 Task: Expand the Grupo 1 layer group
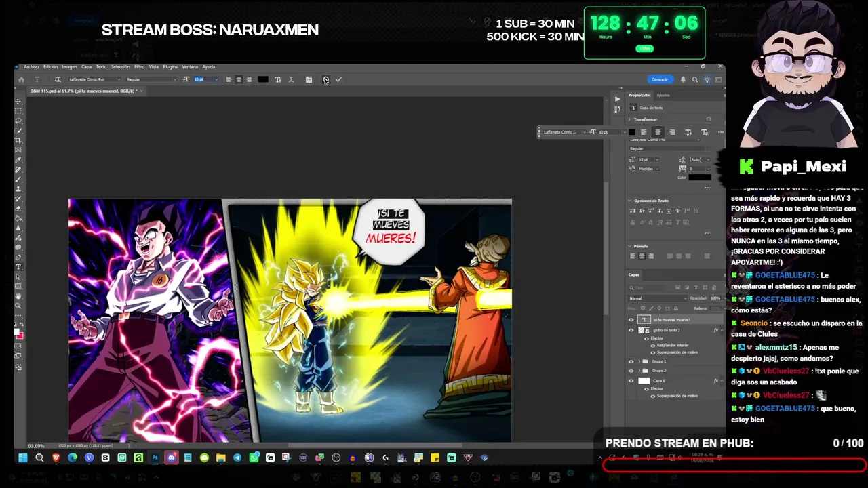click(639, 361)
